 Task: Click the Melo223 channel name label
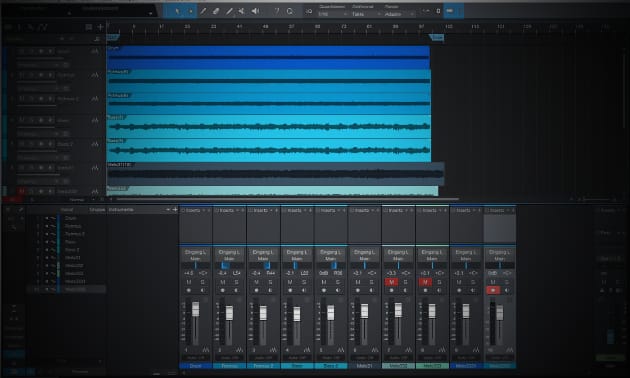click(432, 366)
